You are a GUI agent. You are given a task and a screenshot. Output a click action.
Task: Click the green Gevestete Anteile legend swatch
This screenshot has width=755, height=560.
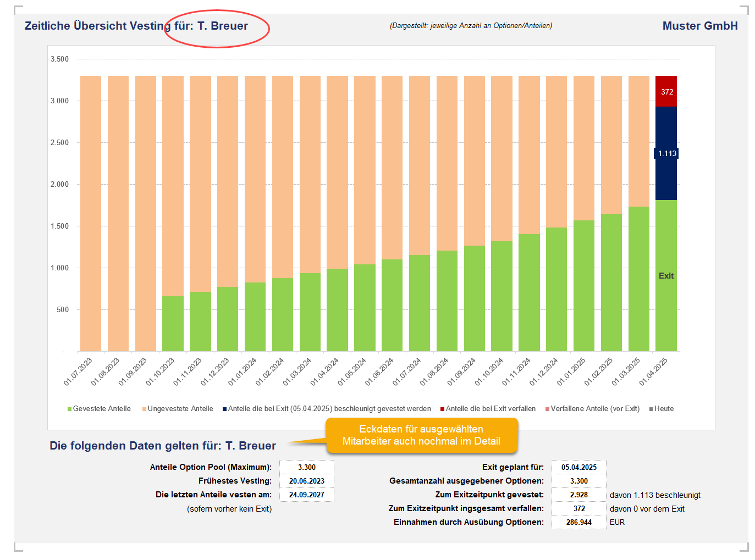point(70,409)
